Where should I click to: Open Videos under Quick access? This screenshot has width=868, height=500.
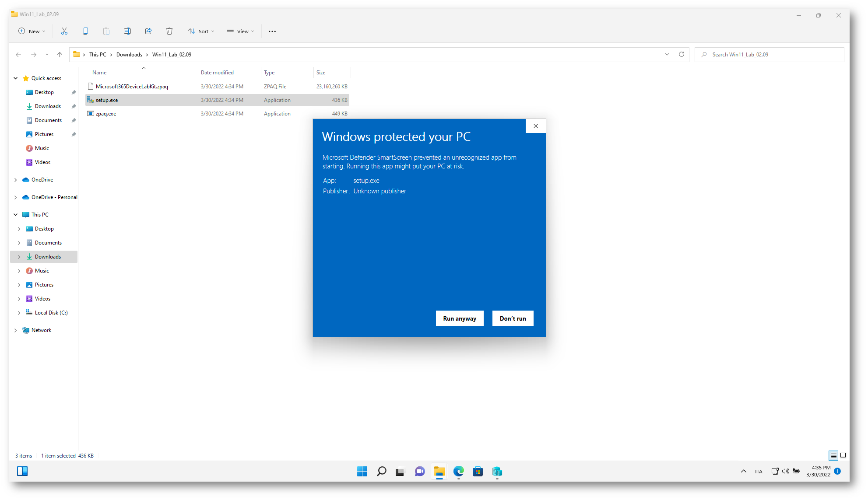(x=42, y=162)
